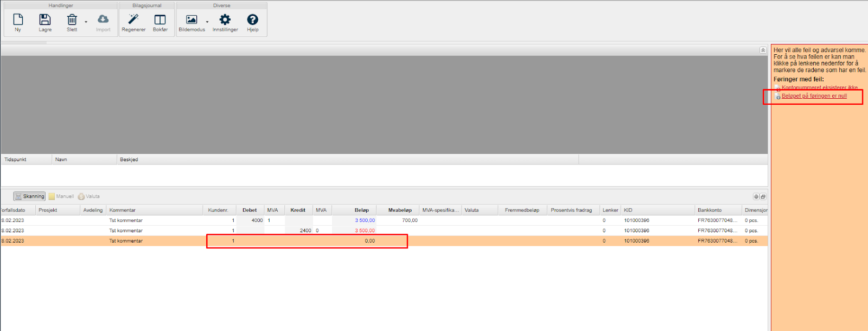
Task: Click restore-window icon above the grid
Action: point(763,196)
